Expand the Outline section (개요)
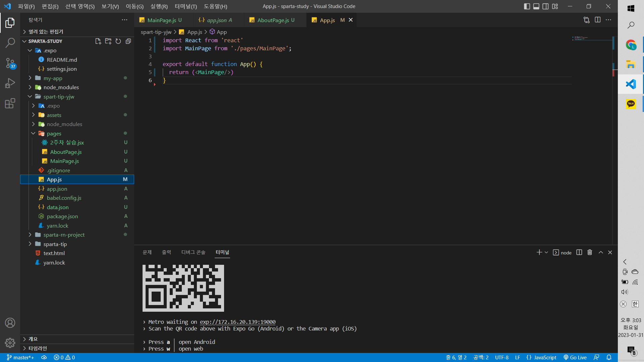Screen dimensions: 644x362 point(77,339)
